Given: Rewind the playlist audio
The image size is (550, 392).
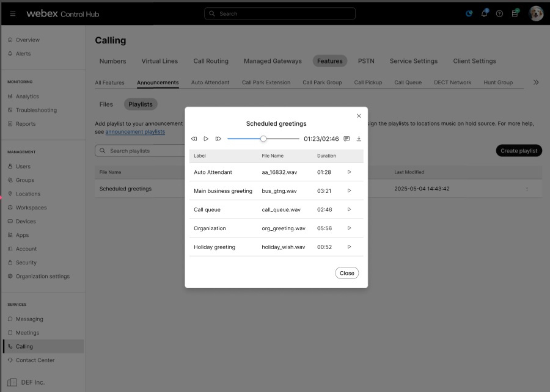Looking at the screenshot, I should (x=194, y=139).
